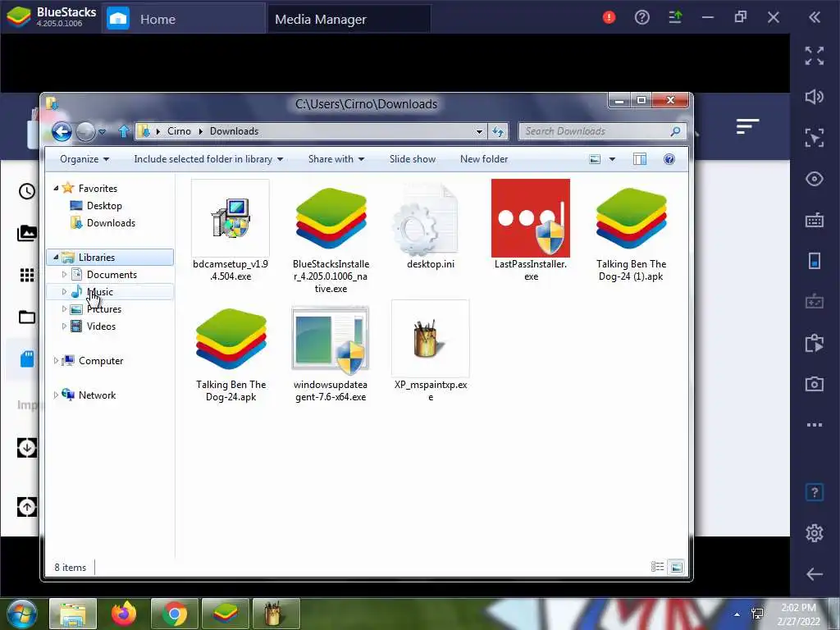Screen dimensions: 840x630
Task: Click BlueStacks back arrow in sidebar
Action: tap(815, 573)
